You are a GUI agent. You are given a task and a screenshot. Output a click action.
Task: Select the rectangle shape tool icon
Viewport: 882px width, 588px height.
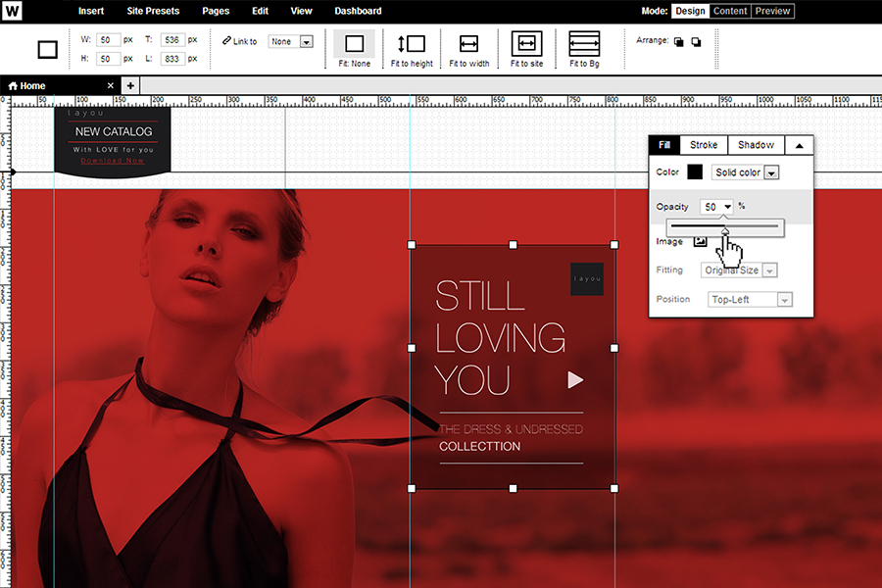point(47,49)
